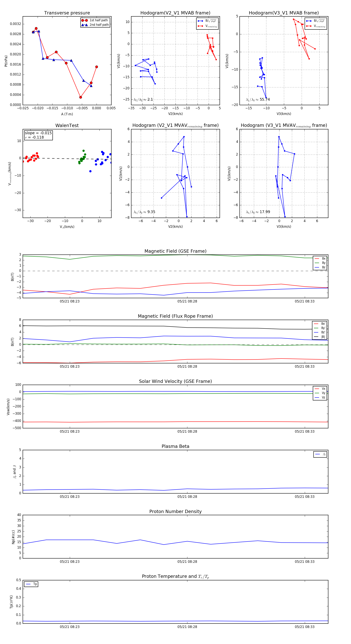The width and height of the screenshot is (351, 644).
Task: Click the "slope = -0.015" annotation
Action: click(38, 133)
